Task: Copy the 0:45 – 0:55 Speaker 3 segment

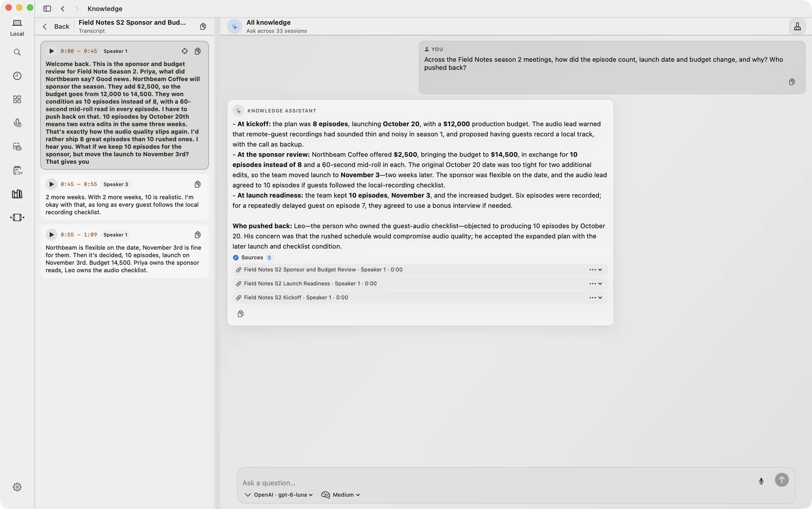Action: tap(198, 184)
